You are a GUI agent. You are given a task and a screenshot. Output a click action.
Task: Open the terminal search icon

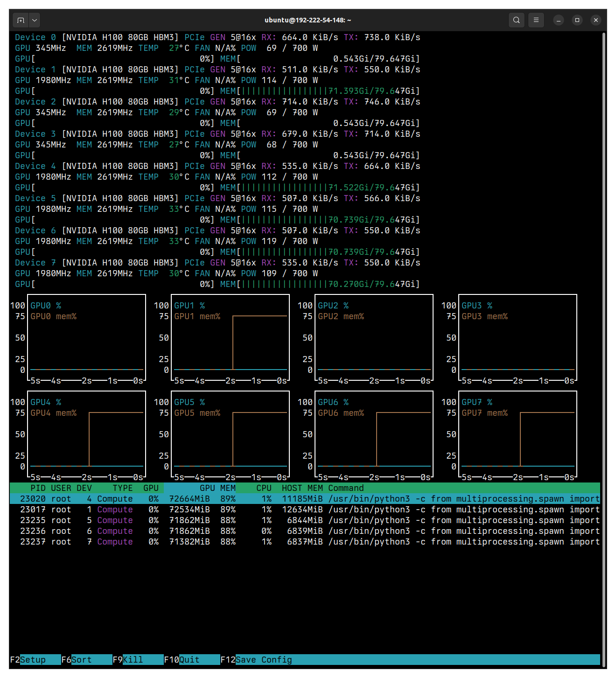(x=516, y=20)
